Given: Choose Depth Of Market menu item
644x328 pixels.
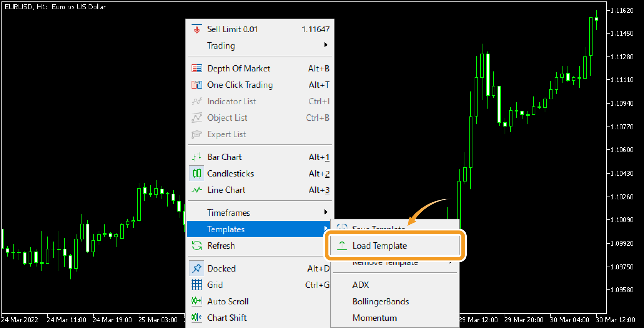Looking at the screenshot, I should pyautogui.click(x=259, y=68).
